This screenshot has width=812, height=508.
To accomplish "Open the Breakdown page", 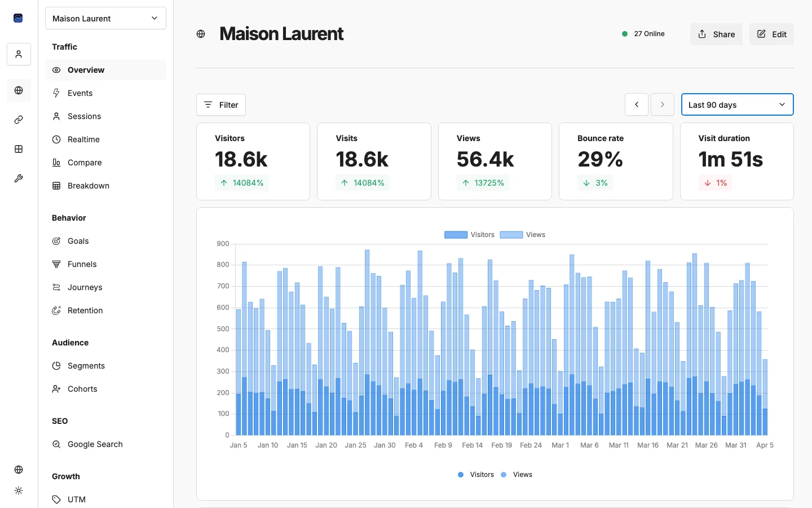I will tap(105, 186).
